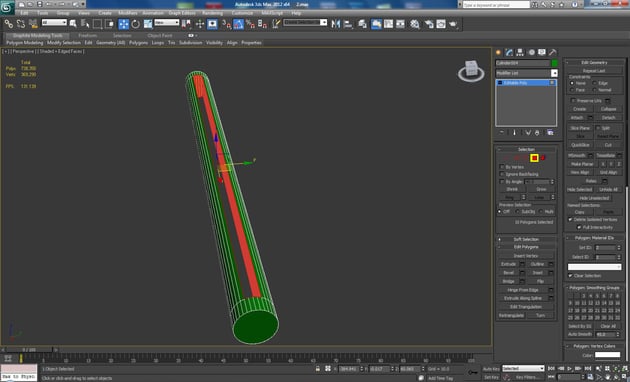630x382 pixels.
Task: Select the Select and Rotate tool
Action: 136,24
